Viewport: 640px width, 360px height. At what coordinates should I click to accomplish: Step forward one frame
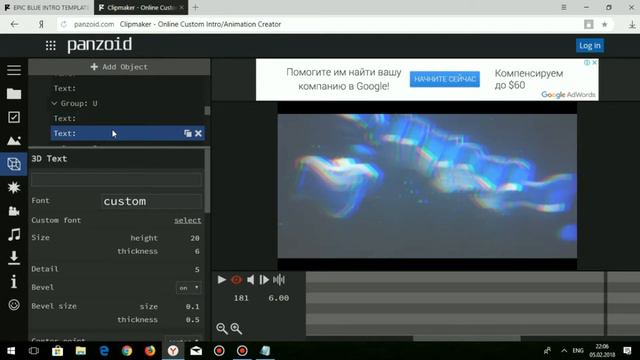coord(264,280)
